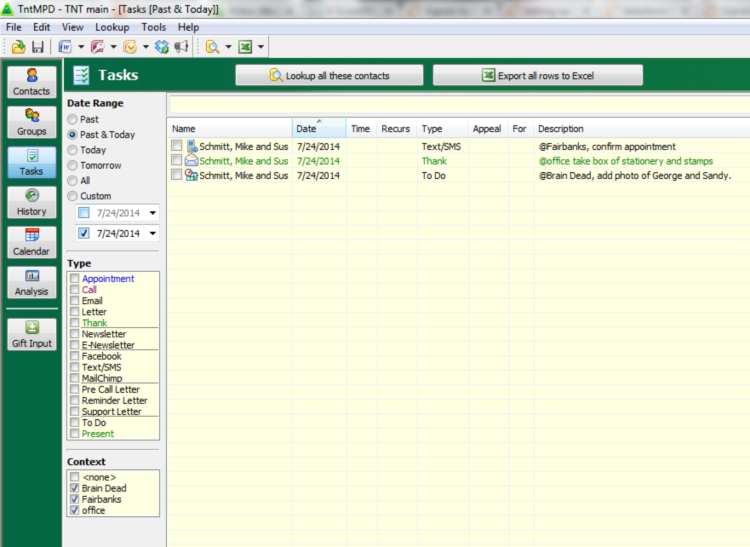The image size is (750, 547).
Task: Switch to the Groups view
Action: coord(32,122)
